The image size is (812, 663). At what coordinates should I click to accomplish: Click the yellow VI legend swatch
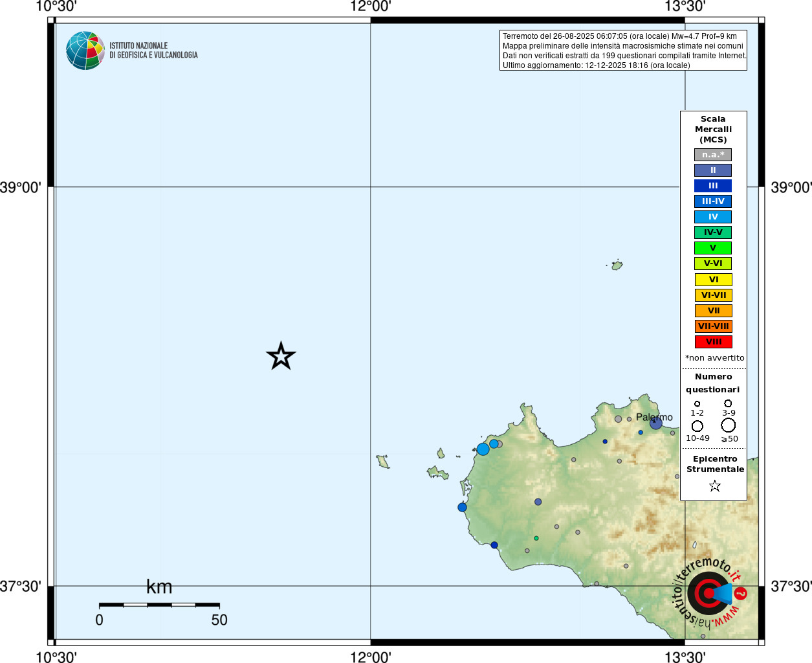point(713,280)
